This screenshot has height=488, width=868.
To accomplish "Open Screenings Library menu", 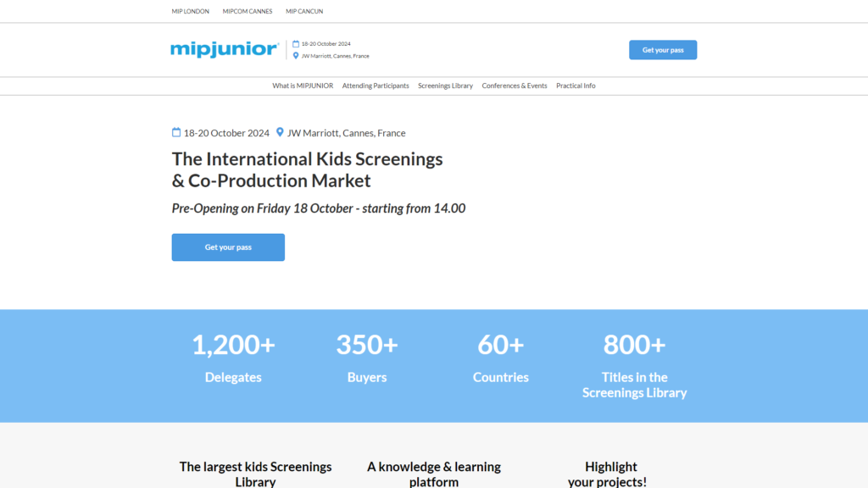I will [445, 86].
